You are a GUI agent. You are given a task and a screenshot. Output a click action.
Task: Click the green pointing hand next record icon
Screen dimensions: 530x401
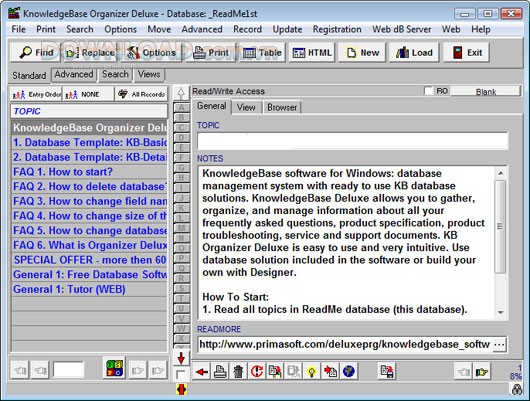point(482,372)
